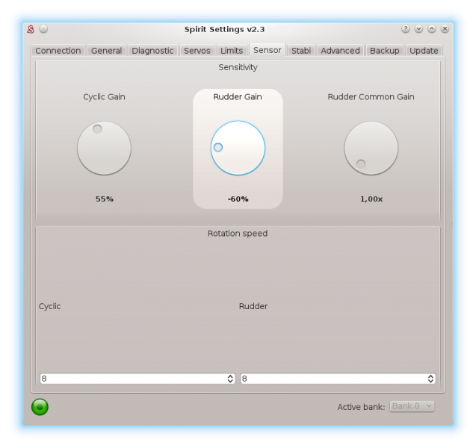This screenshot has width=476, height=448.
Task: Click the green connection status indicator
Action: click(x=40, y=406)
